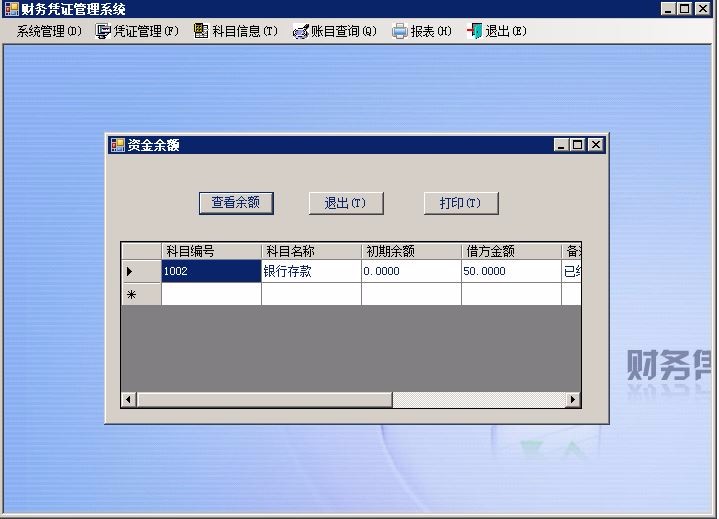The height and width of the screenshot is (519, 719).
Task: Close the 资金余额 window
Action: pyautogui.click(x=596, y=145)
